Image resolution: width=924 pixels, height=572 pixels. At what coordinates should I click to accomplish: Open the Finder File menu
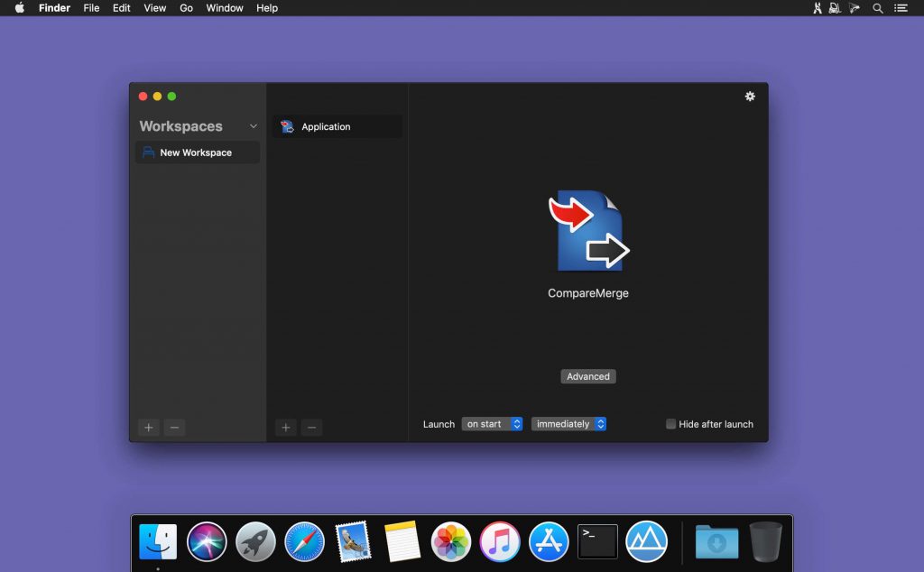(x=91, y=8)
